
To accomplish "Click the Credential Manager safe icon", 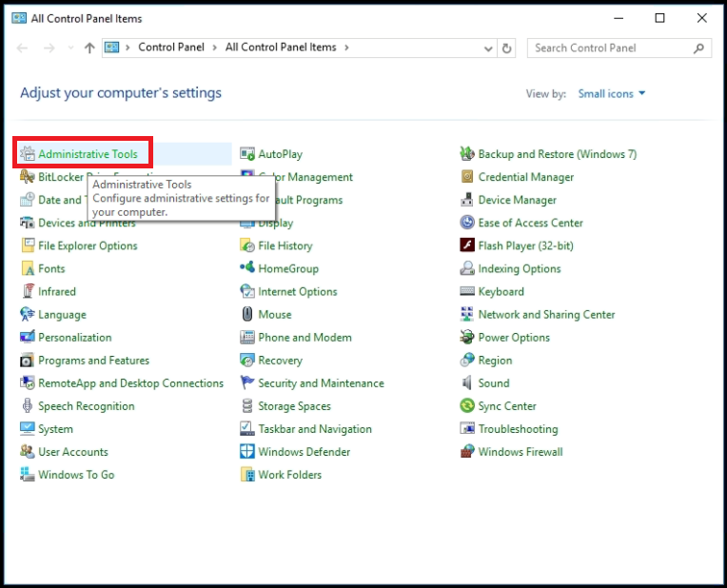I will (x=467, y=177).
